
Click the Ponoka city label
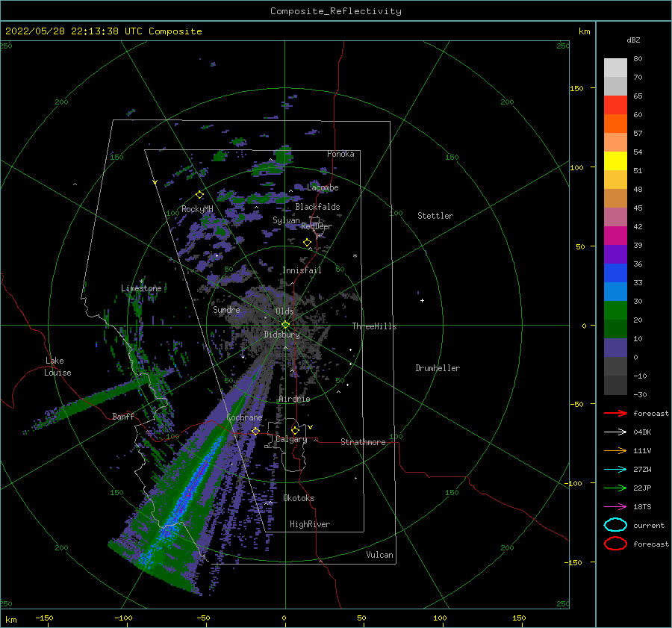[x=340, y=154]
